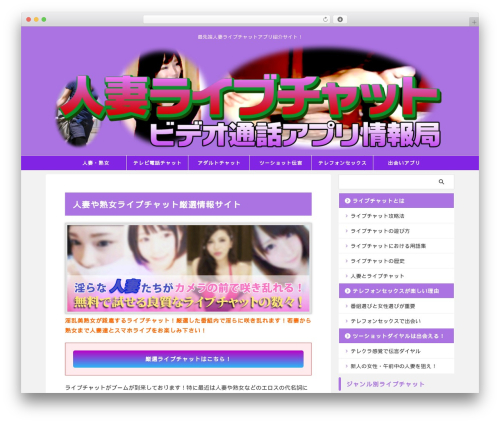Open the ライブチャットにおける用語集 sidebar link

[396, 246]
